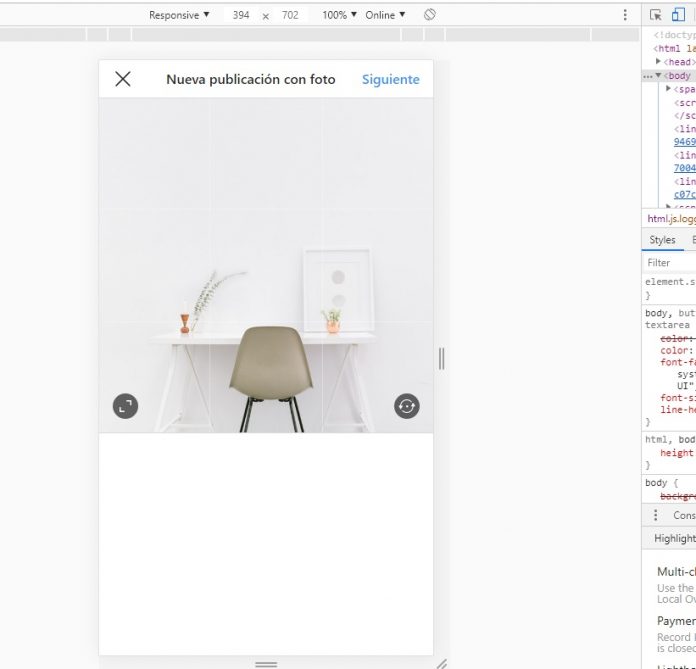This screenshot has height=669, width=696.
Task: Select the Console drawer tab
Action: [684, 515]
